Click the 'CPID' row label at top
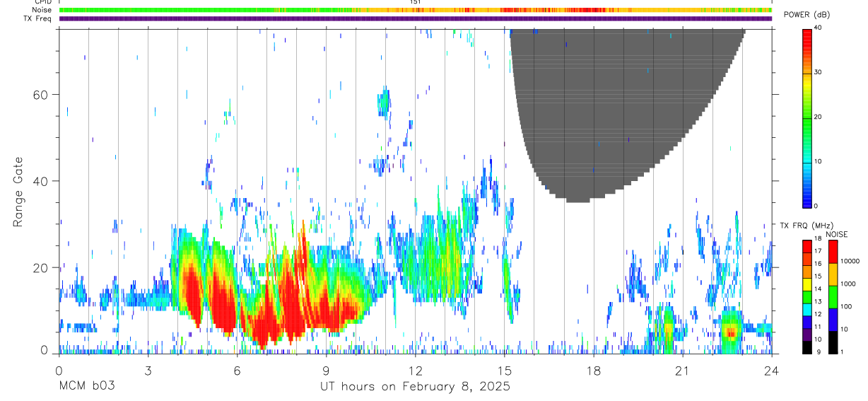868x401 pixels. (43, 2)
